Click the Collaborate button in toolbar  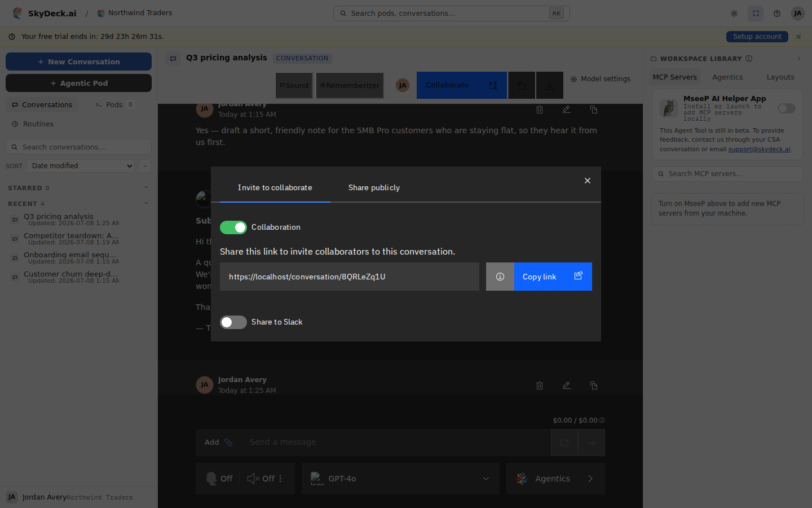click(x=462, y=85)
